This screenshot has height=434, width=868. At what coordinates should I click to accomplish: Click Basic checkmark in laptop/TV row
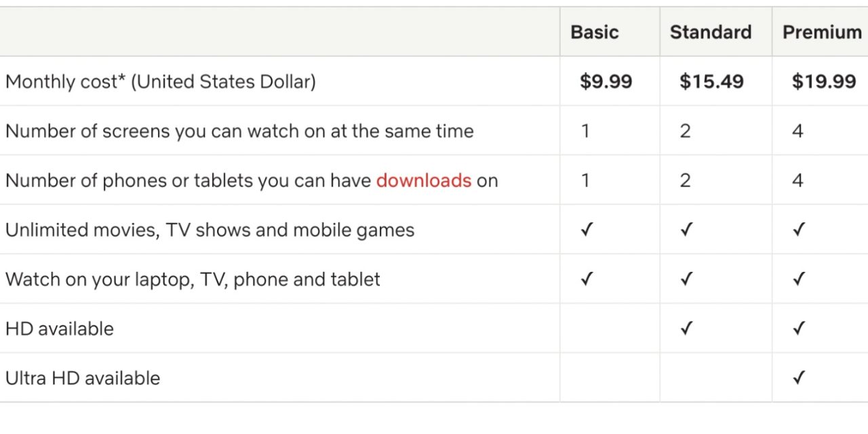pos(587,279)
